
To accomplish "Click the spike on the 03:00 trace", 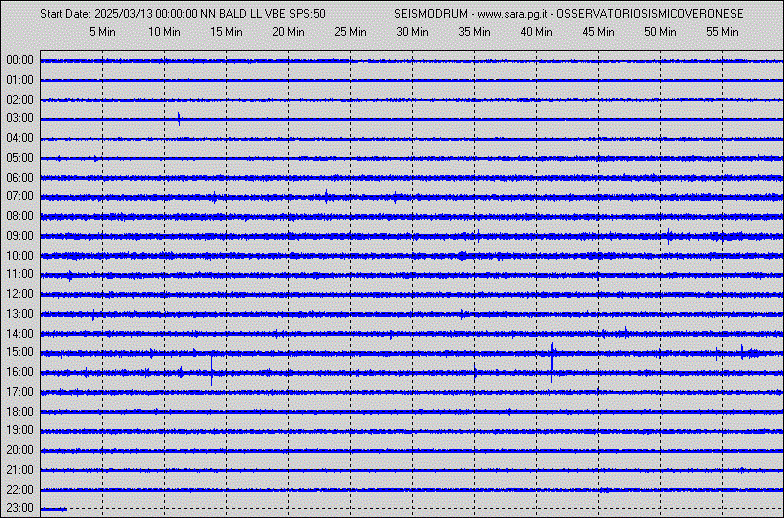I will [x=179, y=119].
